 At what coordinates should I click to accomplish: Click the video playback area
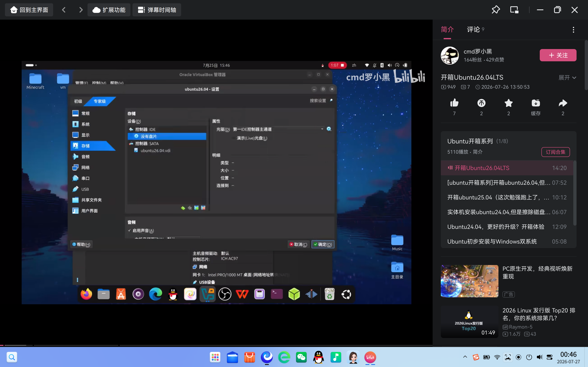216,182
